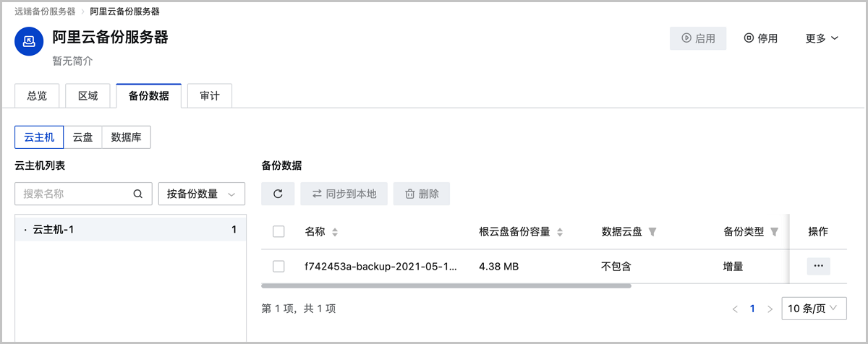The width and height of the screenshot is (868, 344).
Task: Go to next page arrow
Action: (770, 309)
